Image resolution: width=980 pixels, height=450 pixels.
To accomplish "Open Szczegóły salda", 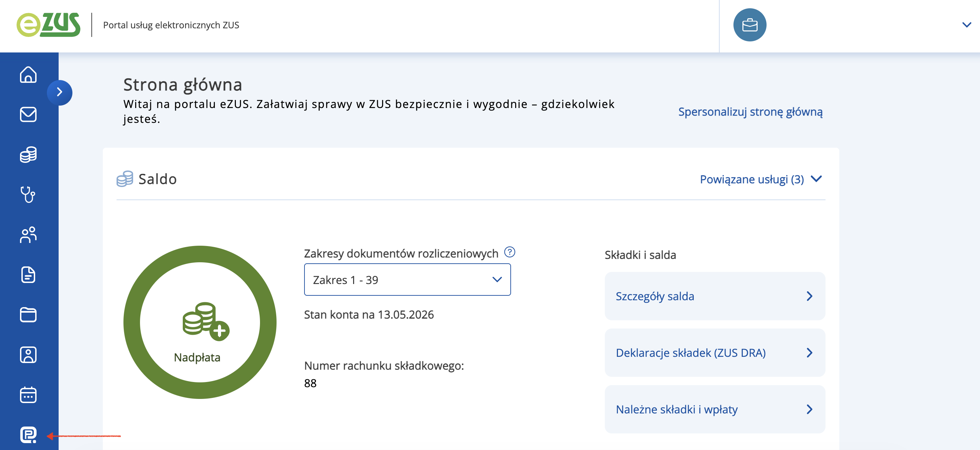I will [x=715, y=296].
